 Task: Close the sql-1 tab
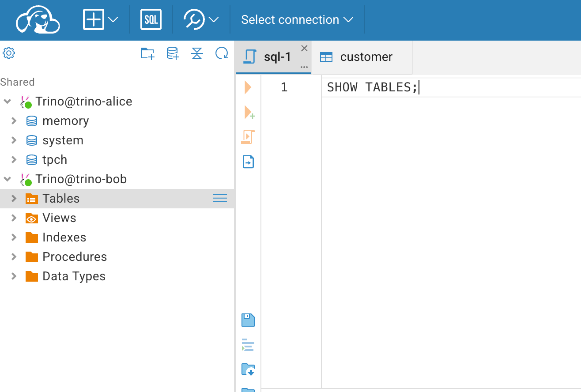click(x=304, y=49)
